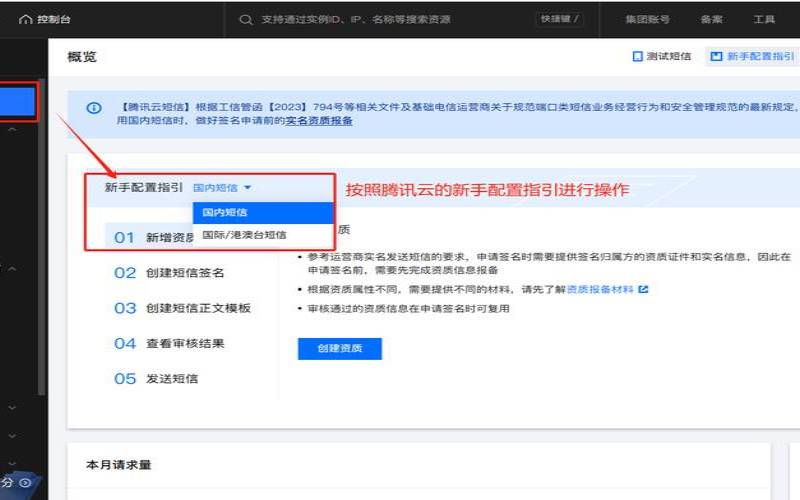
Task: Click the text 审核通过的资质信息在申请签名时可复用
Action: (409, 309)
